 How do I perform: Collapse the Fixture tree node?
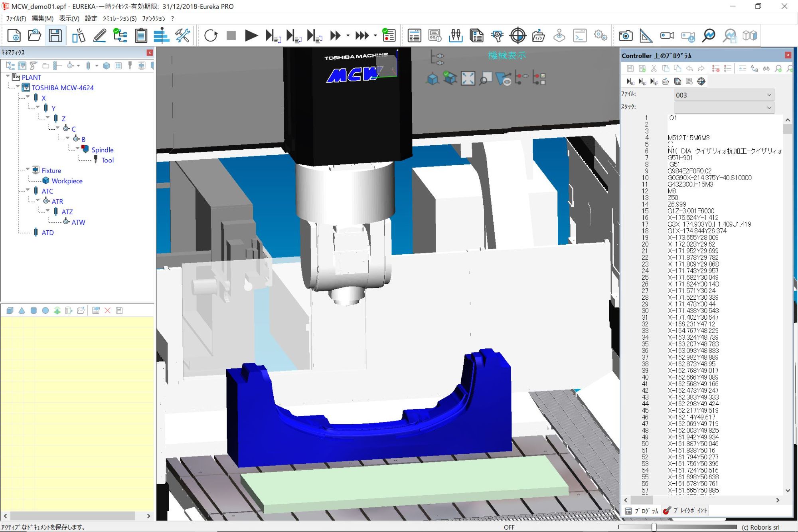pyautogui.click(x=28, y=169)
